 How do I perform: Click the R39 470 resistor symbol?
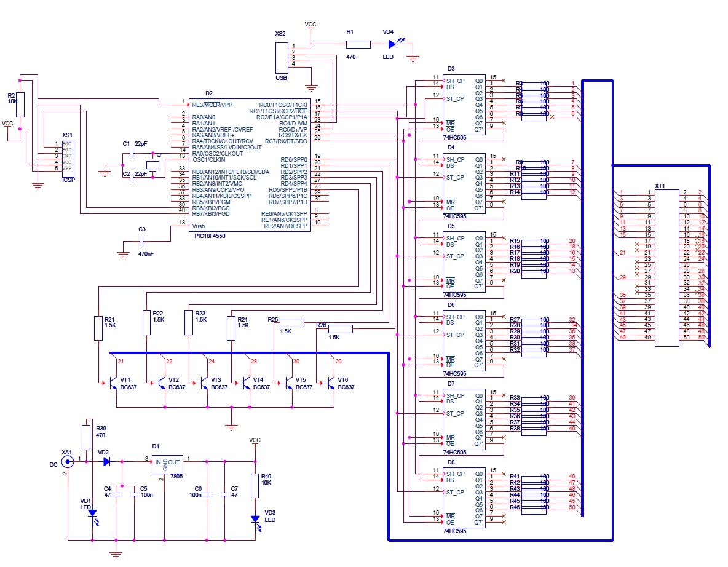point(86,437)
